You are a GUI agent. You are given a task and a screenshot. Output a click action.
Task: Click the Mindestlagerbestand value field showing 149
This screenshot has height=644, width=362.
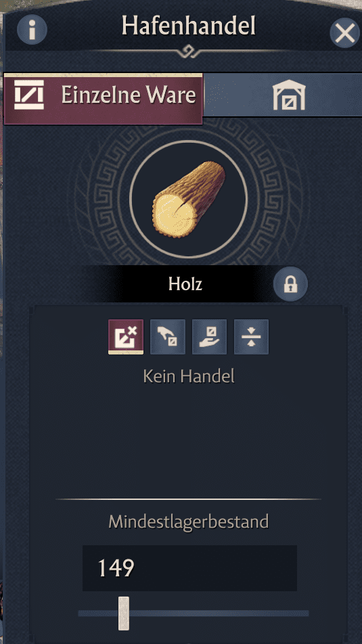[189, 568]
